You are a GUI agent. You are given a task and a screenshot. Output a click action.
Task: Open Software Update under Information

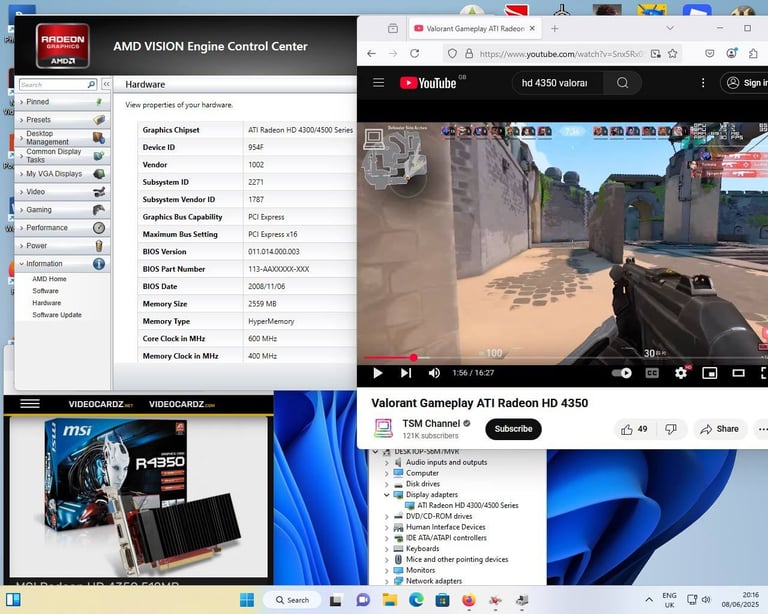[57, 315]
